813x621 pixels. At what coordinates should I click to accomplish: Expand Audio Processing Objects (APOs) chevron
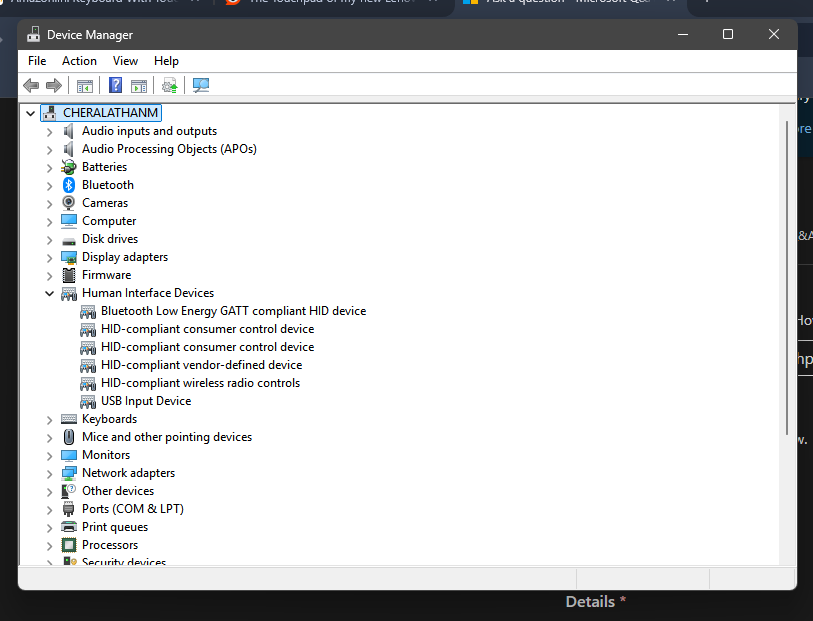(x=49, y=150)
